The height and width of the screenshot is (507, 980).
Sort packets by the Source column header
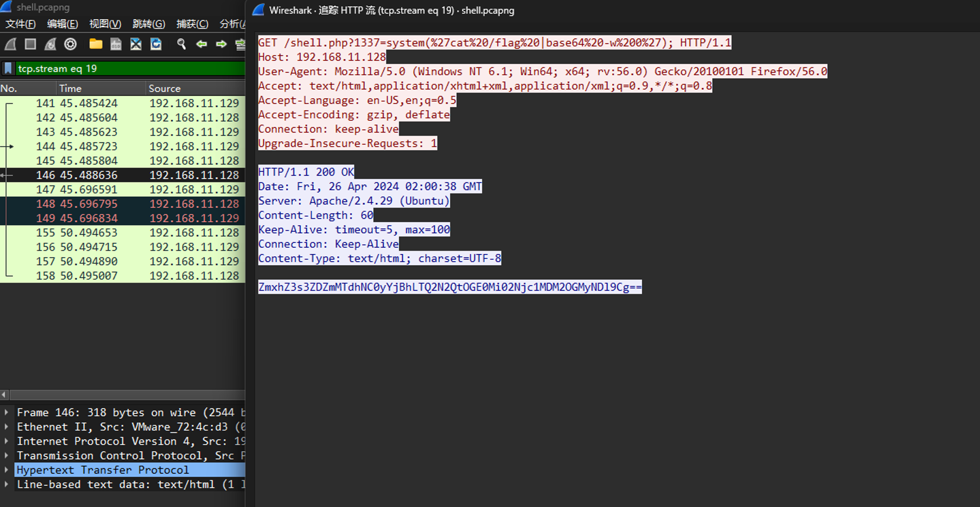coord(196,88)
